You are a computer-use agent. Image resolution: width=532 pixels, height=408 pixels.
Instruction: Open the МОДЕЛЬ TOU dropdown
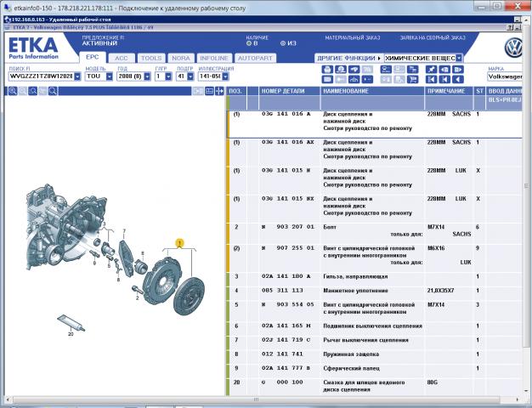click(x=109, y=76)
